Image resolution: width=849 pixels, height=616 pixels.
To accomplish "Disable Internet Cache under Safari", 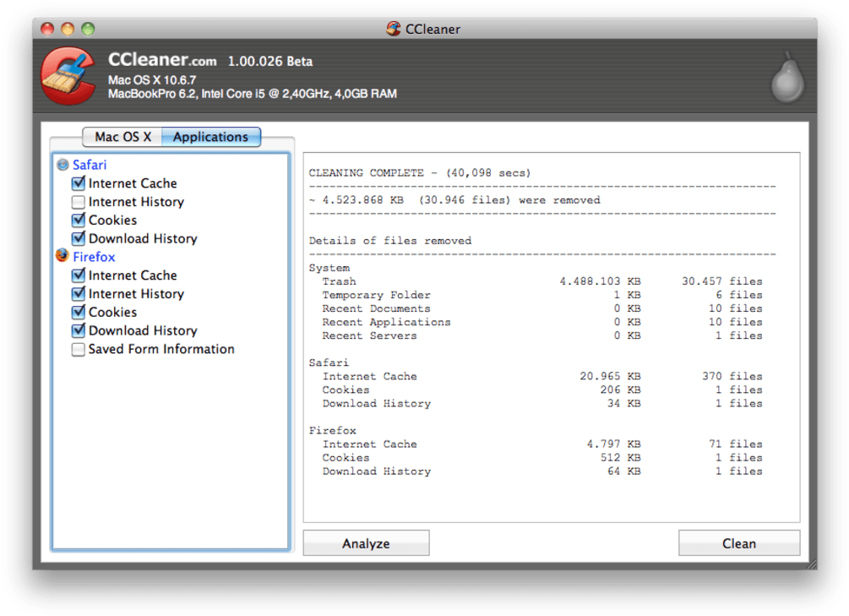I will point(78,183).
